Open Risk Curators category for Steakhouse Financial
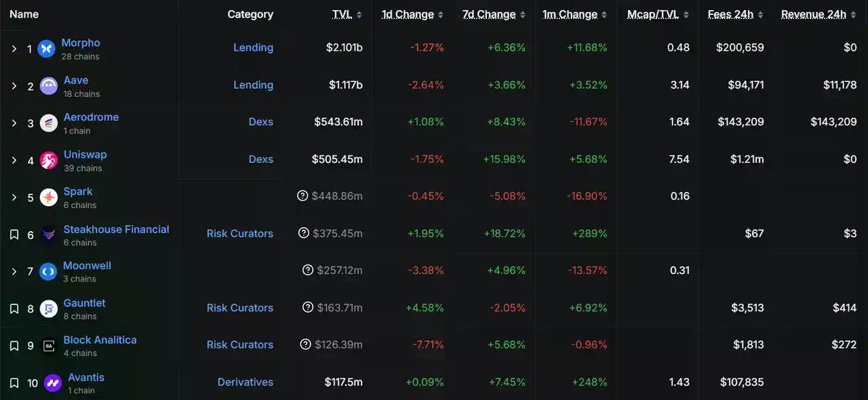Screen dimensions: 868x400 [240, 233]
